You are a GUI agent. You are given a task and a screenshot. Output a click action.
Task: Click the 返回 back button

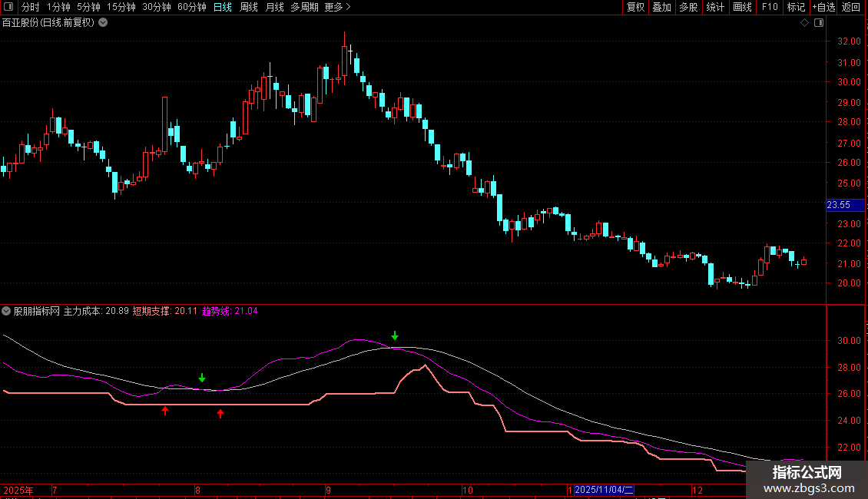pos(851,8)
